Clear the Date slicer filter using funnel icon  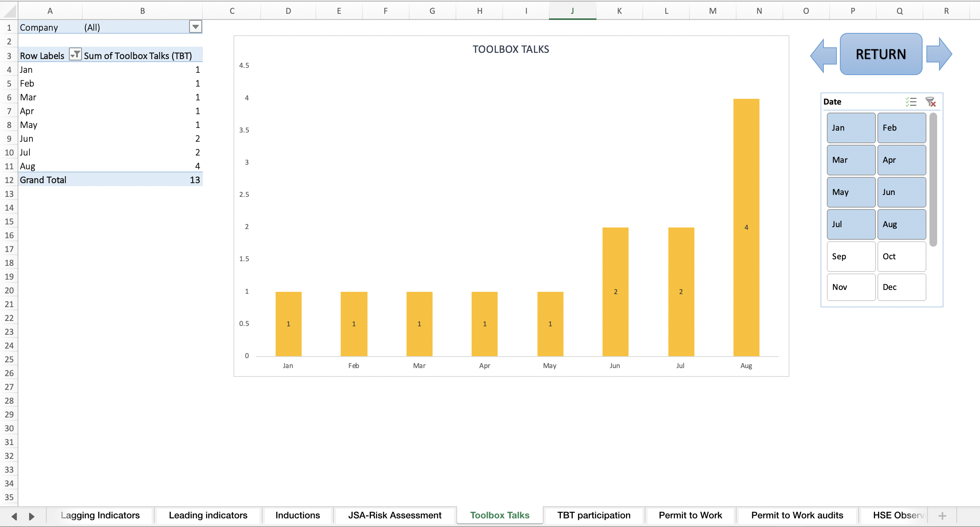pos(931,101)
